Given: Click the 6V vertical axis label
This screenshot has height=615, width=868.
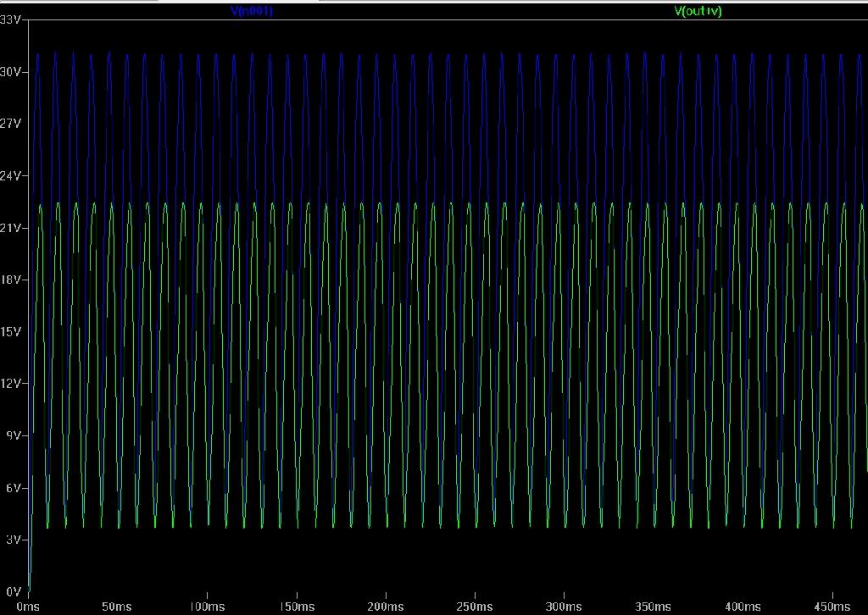Looking at the screenshot, I should point(14,488).
